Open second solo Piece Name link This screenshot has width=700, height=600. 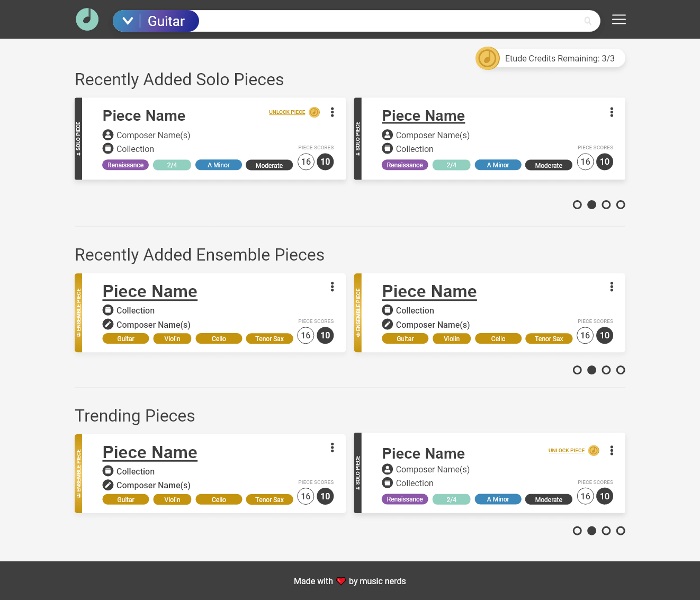point(423,116)
